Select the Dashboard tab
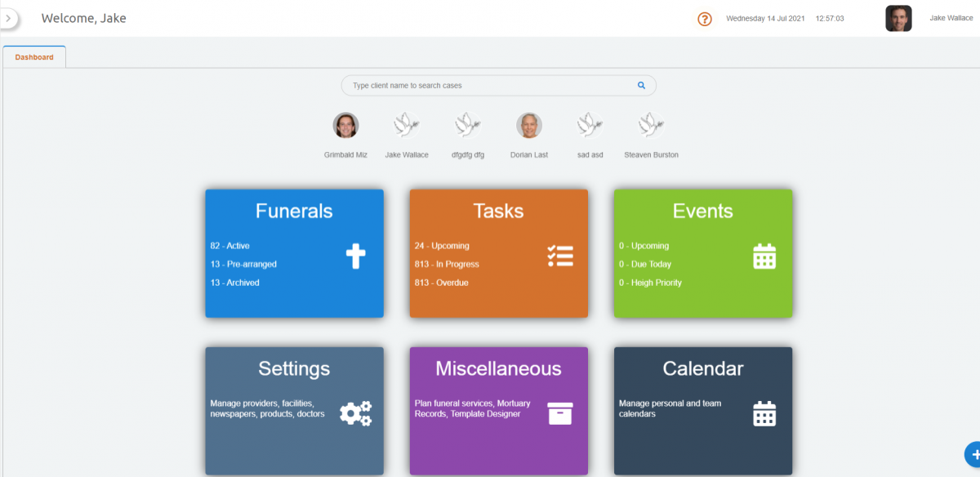 click(x=34, y=57)
